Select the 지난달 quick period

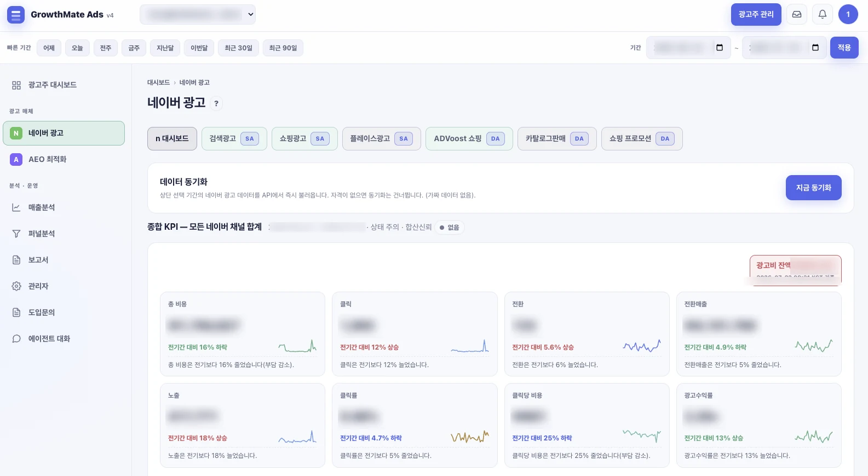165,48
